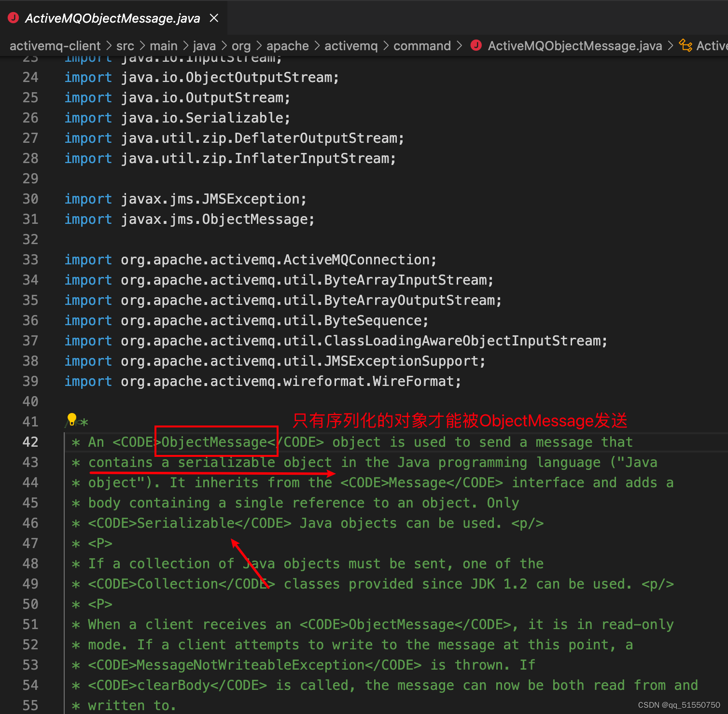
Task: Select the ActiveMQObjectMessage.java editor tab
Action: tap(113, 18)
